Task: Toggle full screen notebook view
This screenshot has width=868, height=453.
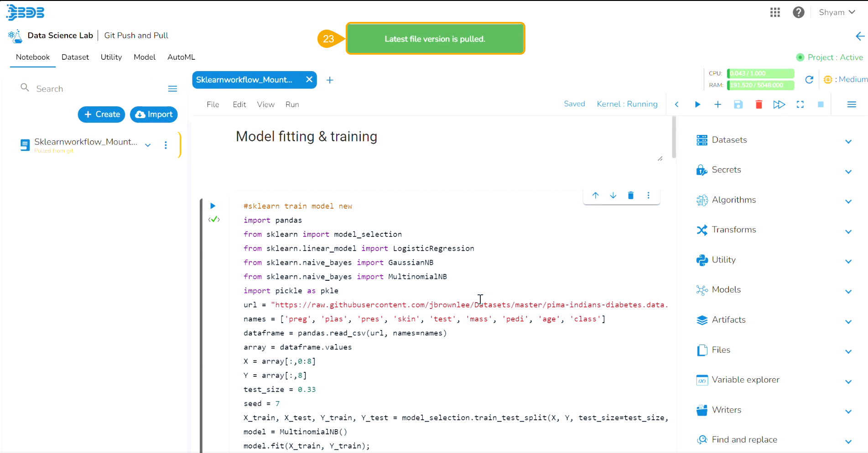Action: coord(800,105)
